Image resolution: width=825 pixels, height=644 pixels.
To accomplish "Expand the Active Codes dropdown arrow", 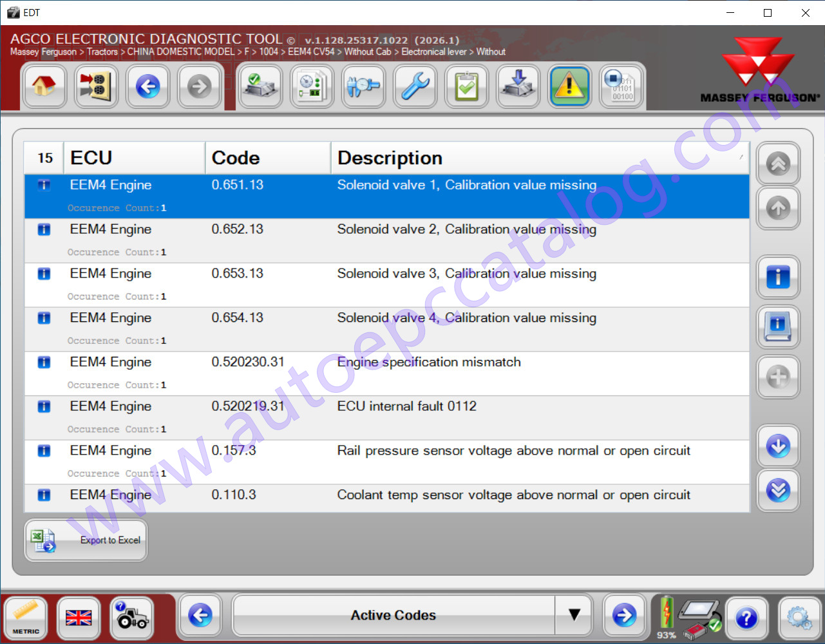I will pos(574,616).
